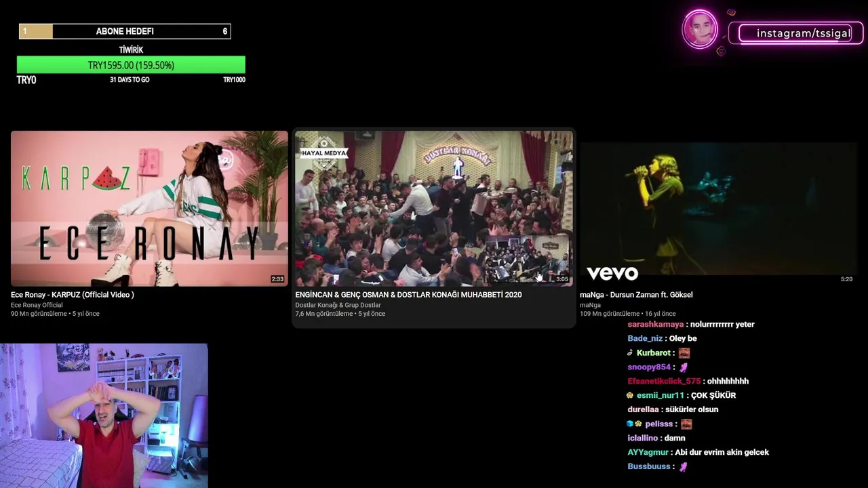Click '90 Mn görüntüleme • 5 yıl önce' text
868x488 pixels.
pyautogui.click(x=55, y=314)
